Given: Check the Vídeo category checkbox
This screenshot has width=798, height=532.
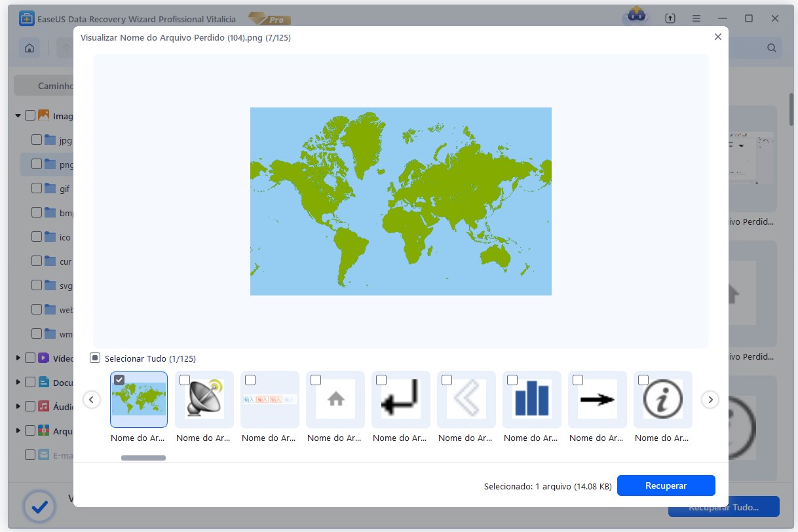Looking at the screenshot, I should point(30,358).
